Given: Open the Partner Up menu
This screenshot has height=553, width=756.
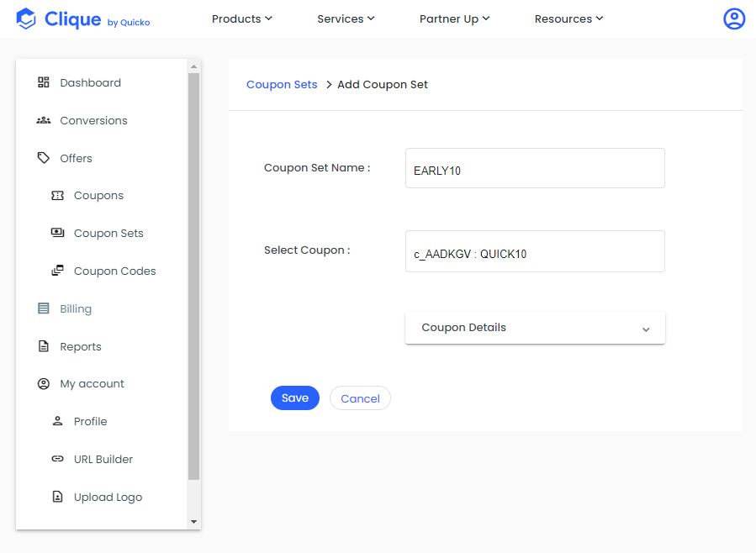Looking at the screenshot, I should pos(454,18).
